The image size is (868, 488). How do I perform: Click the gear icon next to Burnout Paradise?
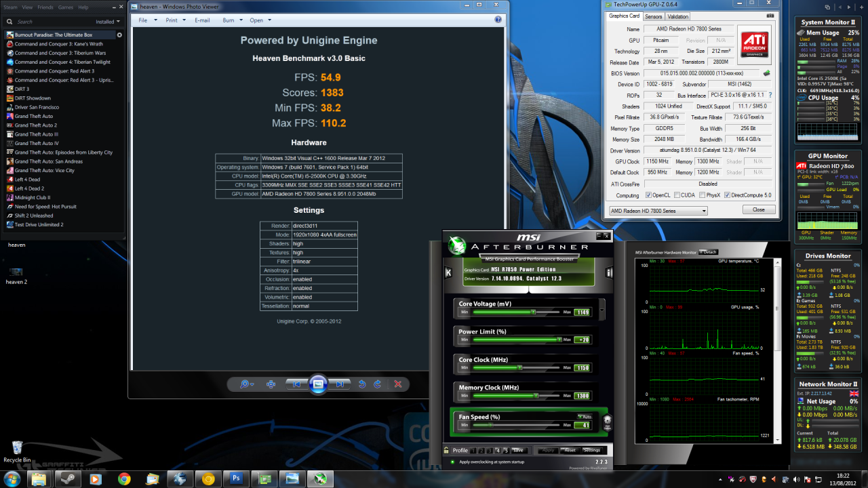tap(120, 35)
